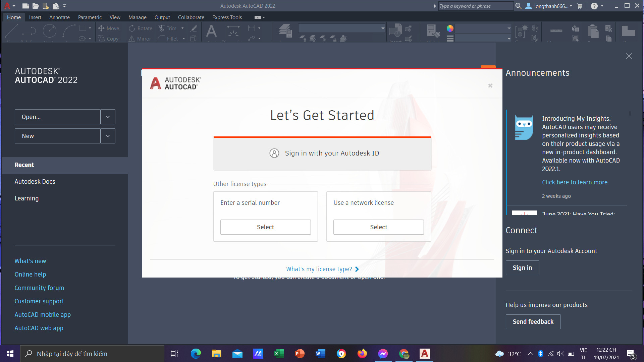Click the Autodesk App Store cart icon
644x362 pixels.
580,6
